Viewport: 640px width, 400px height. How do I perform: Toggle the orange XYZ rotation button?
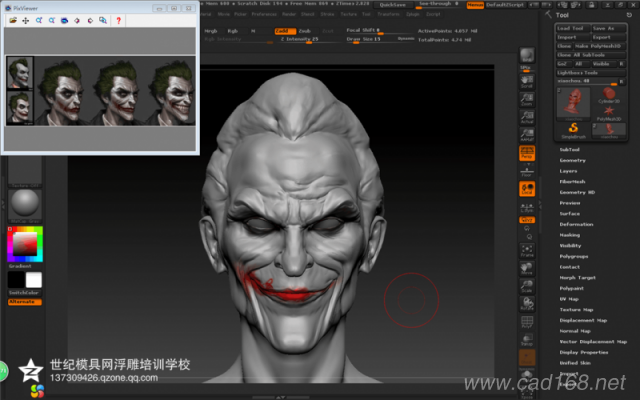[x=527, y=220]
